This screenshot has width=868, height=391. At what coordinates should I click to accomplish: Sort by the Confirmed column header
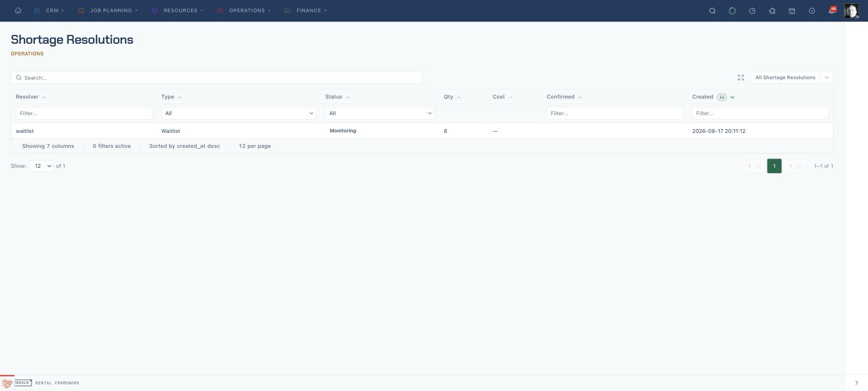564,97
